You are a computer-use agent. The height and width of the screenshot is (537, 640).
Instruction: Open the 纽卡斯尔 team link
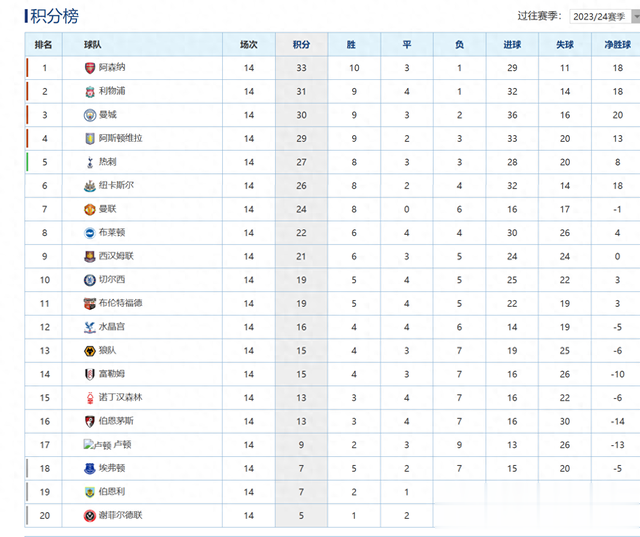(116, 185)
